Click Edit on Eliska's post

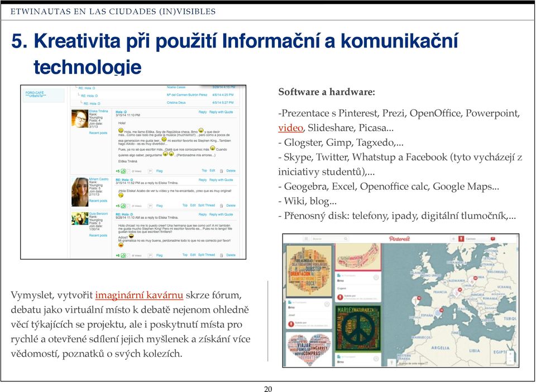212,170
